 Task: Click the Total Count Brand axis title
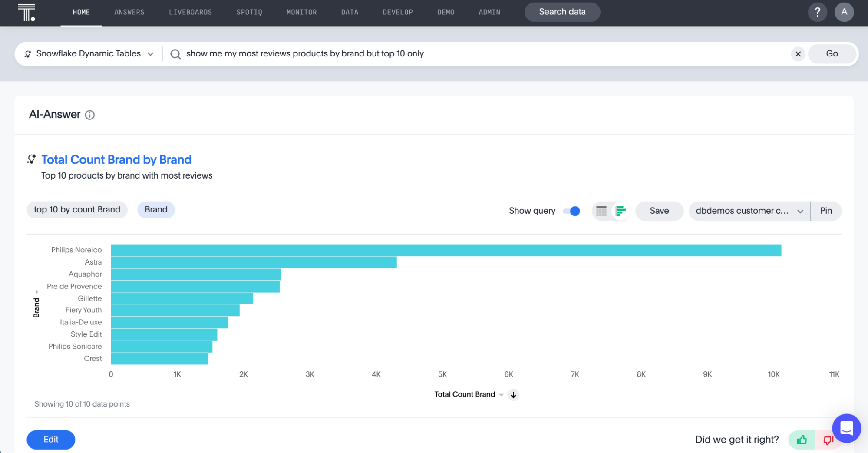click(x=464, y=395)
